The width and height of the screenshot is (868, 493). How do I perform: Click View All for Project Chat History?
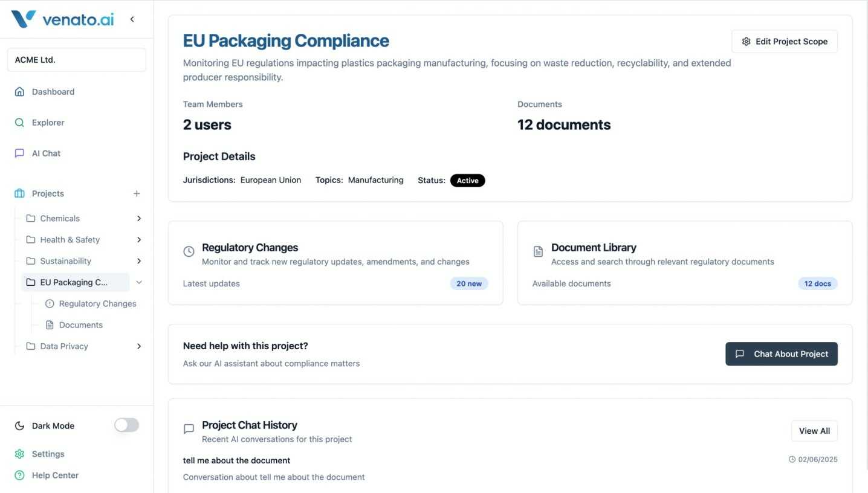(814, 431)
